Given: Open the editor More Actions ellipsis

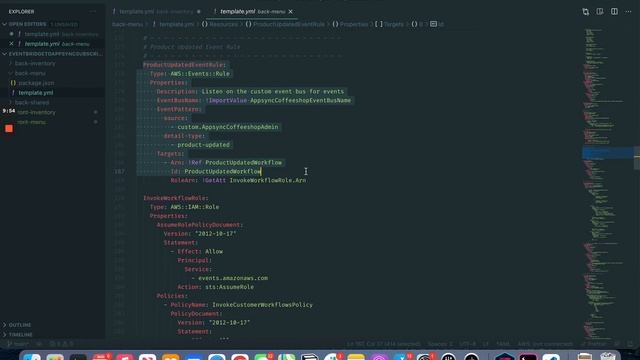Looking at the screenshot, I should [x=628, y=11].
